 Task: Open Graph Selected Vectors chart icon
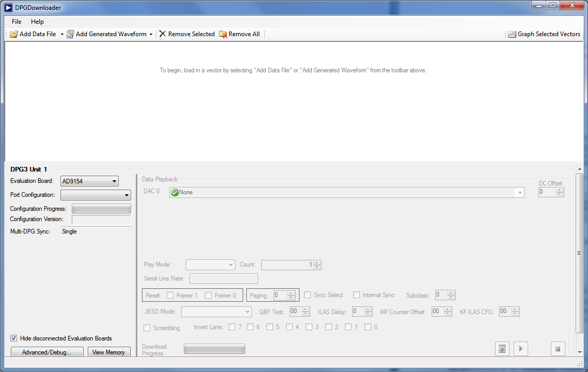coord(512,34)
